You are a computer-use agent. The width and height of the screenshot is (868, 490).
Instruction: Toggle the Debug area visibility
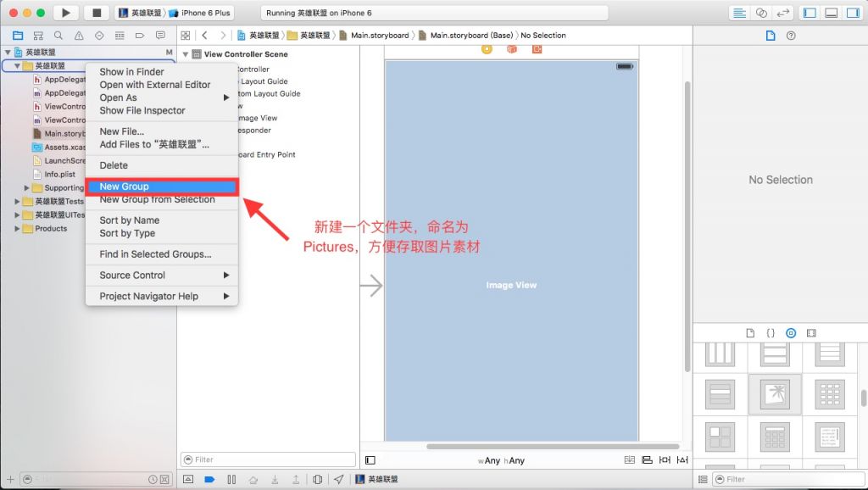(x=831, y=13)
